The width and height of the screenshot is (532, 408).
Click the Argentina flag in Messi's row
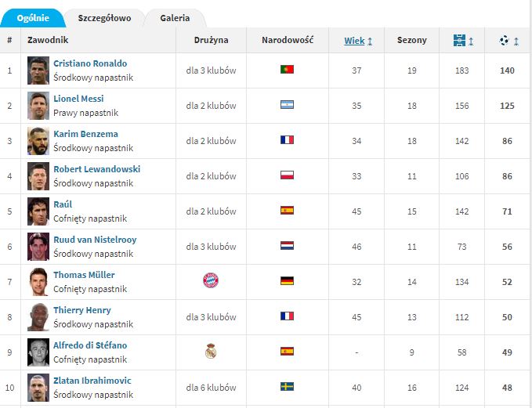tap(287, 105)
